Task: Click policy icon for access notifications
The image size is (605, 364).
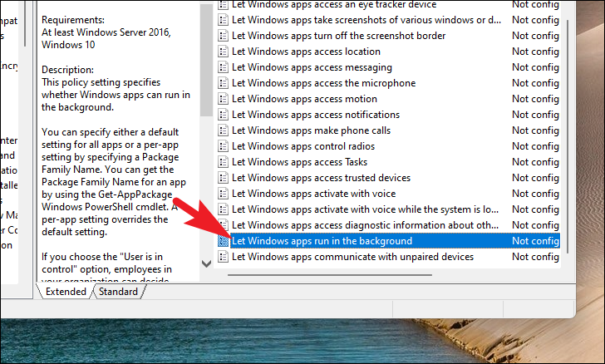Action: pos(223,115)
